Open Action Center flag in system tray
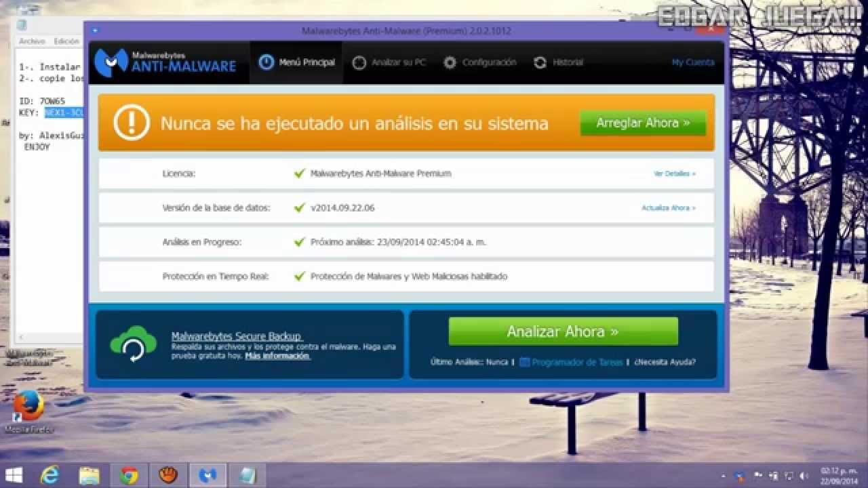 pos(757,476)
